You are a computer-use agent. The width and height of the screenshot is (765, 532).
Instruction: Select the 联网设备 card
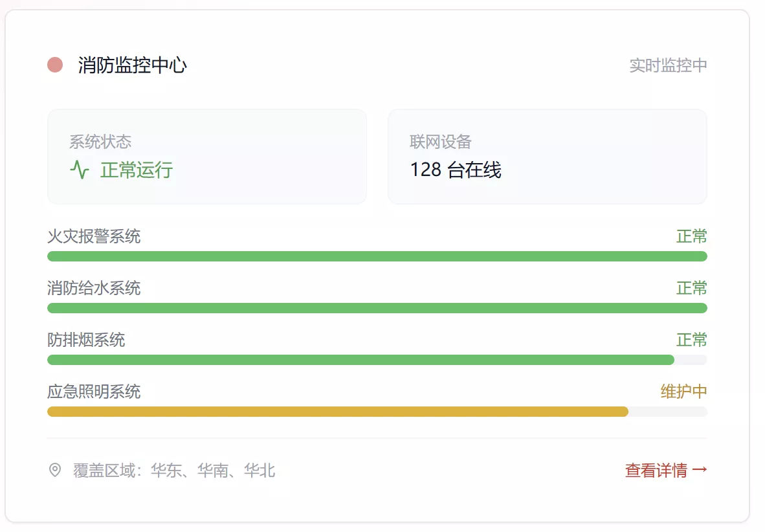pos(548,157)
